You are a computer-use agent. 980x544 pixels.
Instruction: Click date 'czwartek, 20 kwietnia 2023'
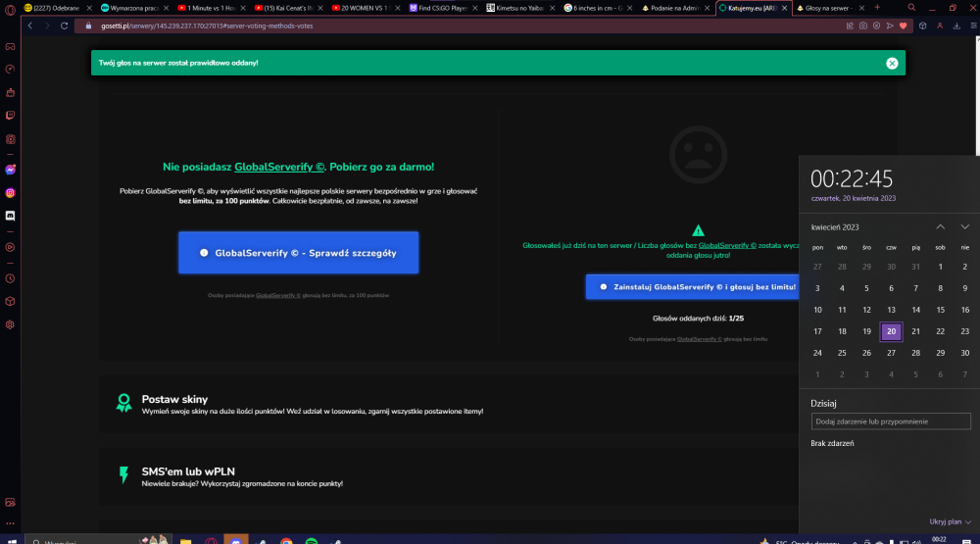pos(854,198)
